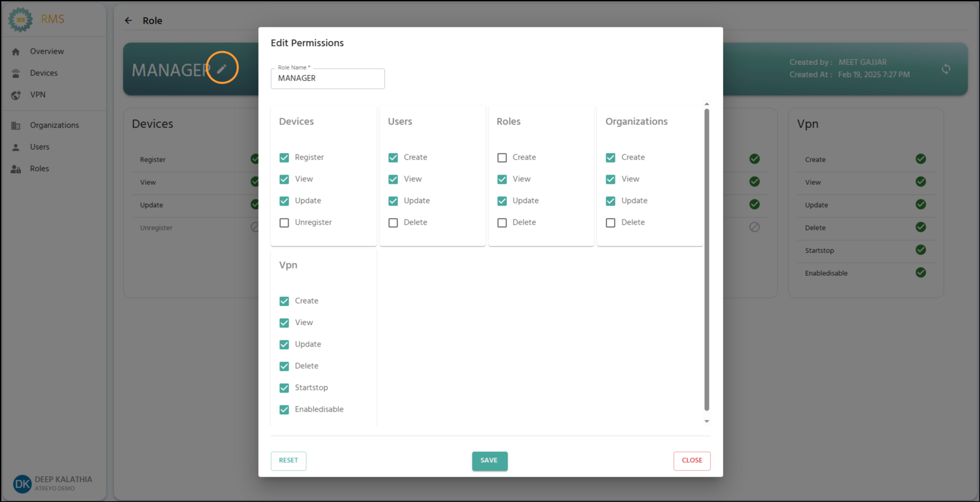980x502 pixels.
Task: Click the scroll up arrow in permissions list
Action: (x=706, y=104)
